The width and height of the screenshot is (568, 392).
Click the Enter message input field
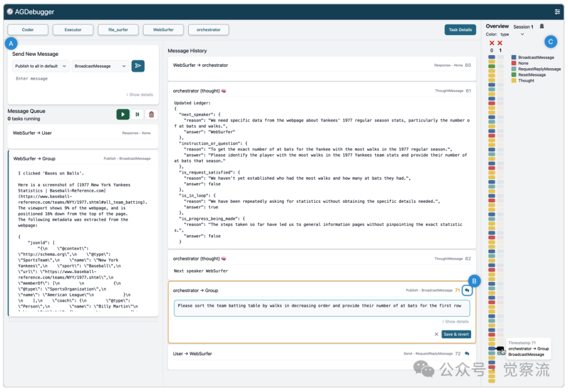tap(83, 79)
